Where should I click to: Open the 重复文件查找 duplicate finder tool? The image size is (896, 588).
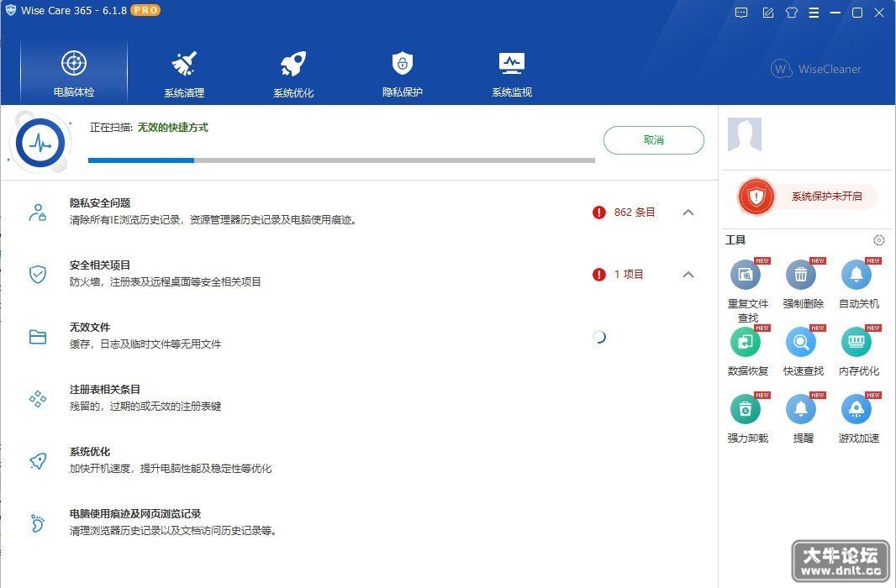click(x=747, y=276)
